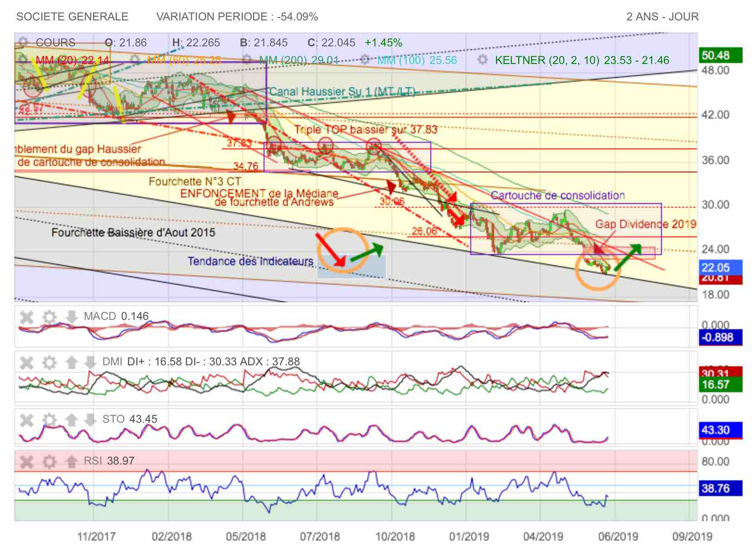Open settings gear for the COURS price series

[22, 42]
